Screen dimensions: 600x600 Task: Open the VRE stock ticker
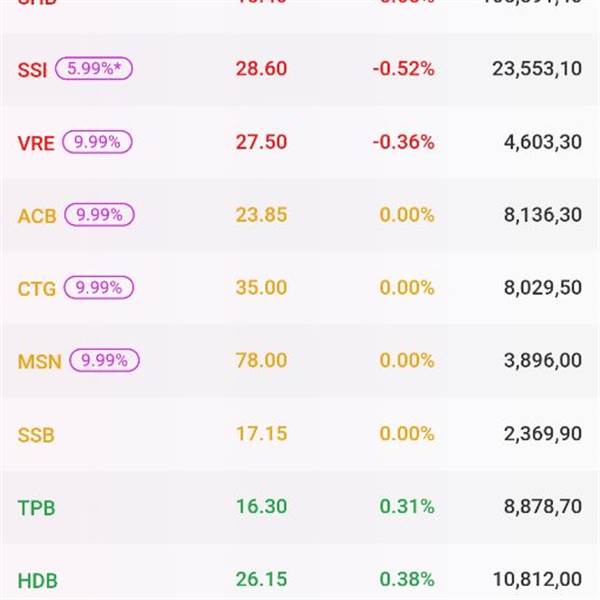coord(36,143)
